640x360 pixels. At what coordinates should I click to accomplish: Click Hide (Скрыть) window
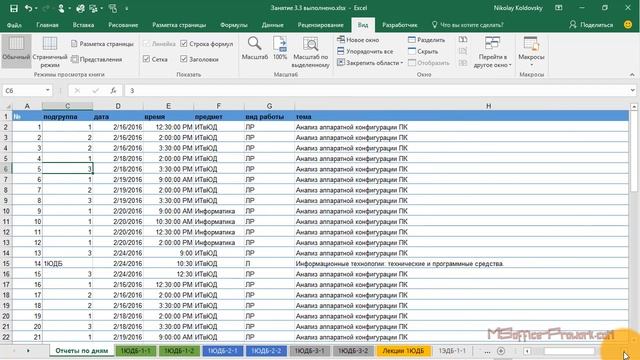point(423,51)
